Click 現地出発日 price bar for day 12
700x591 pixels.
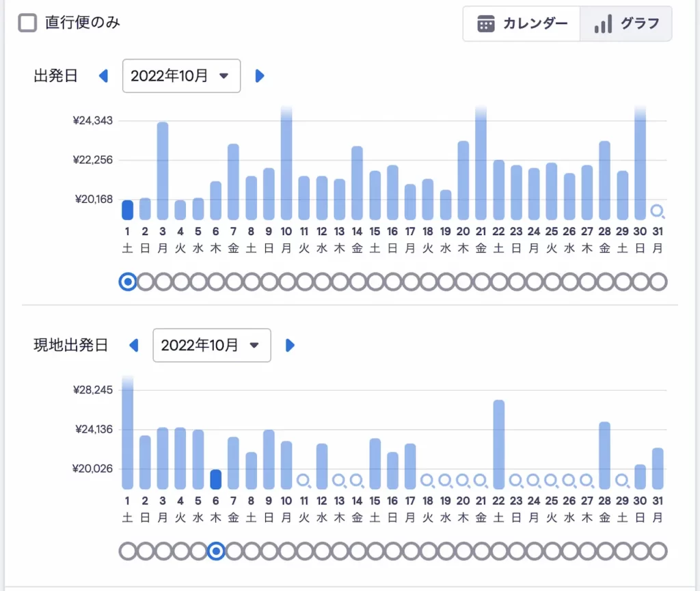pos(322,467)
